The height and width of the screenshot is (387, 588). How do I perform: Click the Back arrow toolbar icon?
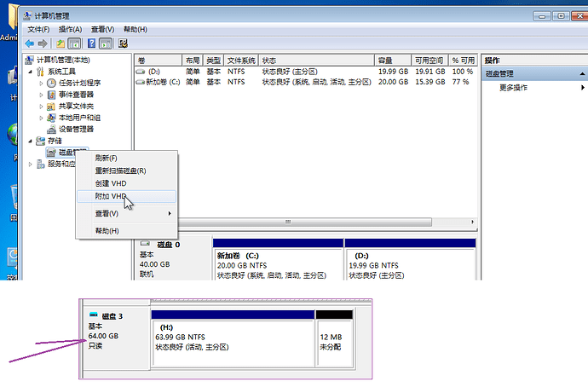(30, 43)
